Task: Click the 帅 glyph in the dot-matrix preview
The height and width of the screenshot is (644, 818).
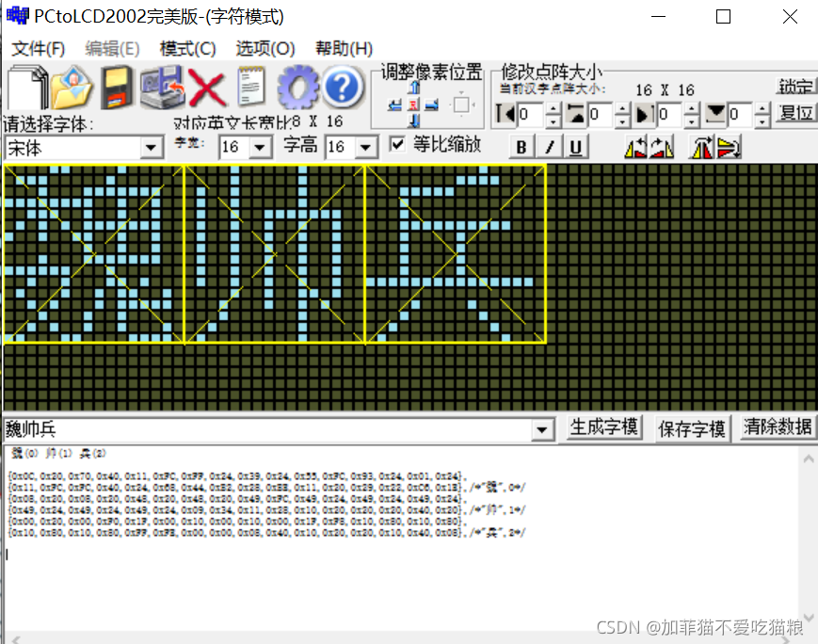Action: [x=275, y=254]
